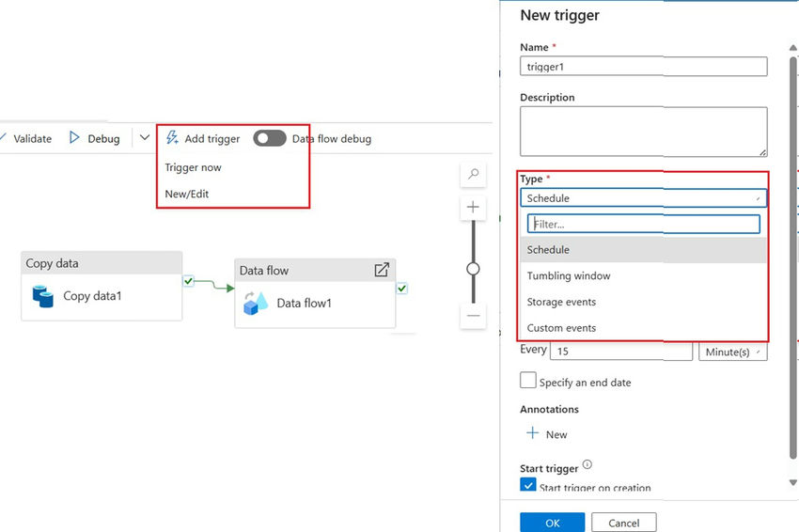
Task: Click the canvas search magnifier icon
Action: tap(474, 174)
